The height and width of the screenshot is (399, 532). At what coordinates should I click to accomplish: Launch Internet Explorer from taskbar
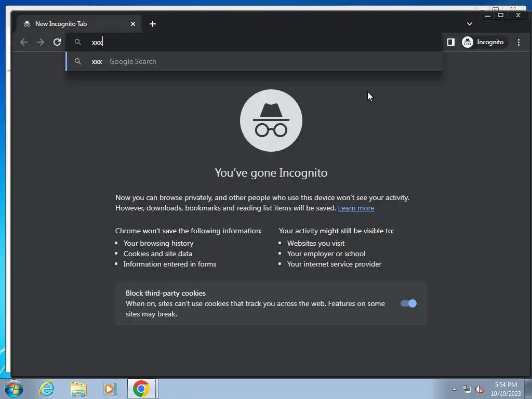click(x=46, y=389)
